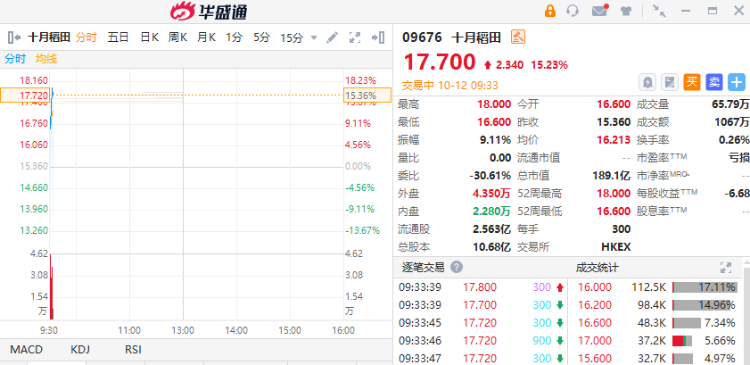Set a price alert bell icon
This screenshot has width=750, height=365.
coord(648,82)
